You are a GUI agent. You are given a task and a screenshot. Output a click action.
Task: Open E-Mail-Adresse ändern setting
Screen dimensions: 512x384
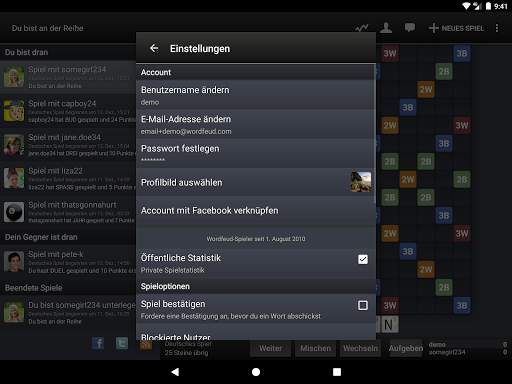coord(256,124)
